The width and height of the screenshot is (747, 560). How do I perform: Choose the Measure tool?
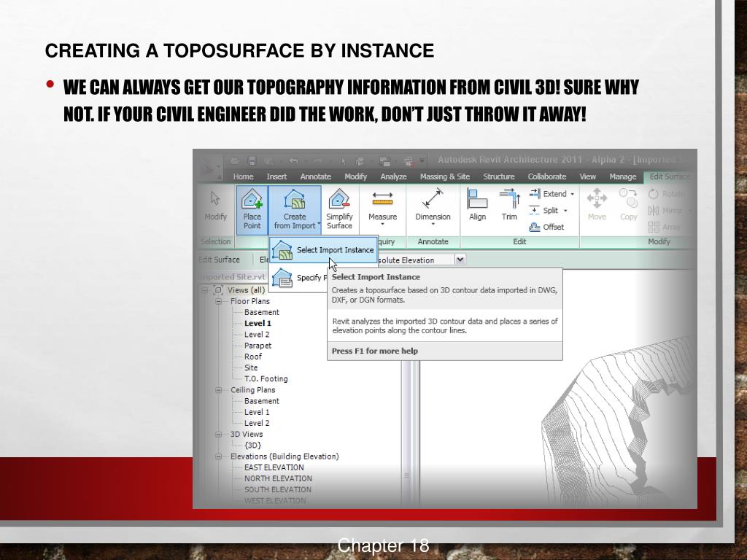[382, 206]
